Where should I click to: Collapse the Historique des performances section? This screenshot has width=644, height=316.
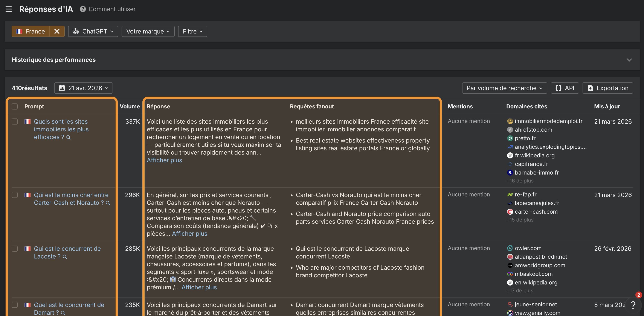[629, 60]
